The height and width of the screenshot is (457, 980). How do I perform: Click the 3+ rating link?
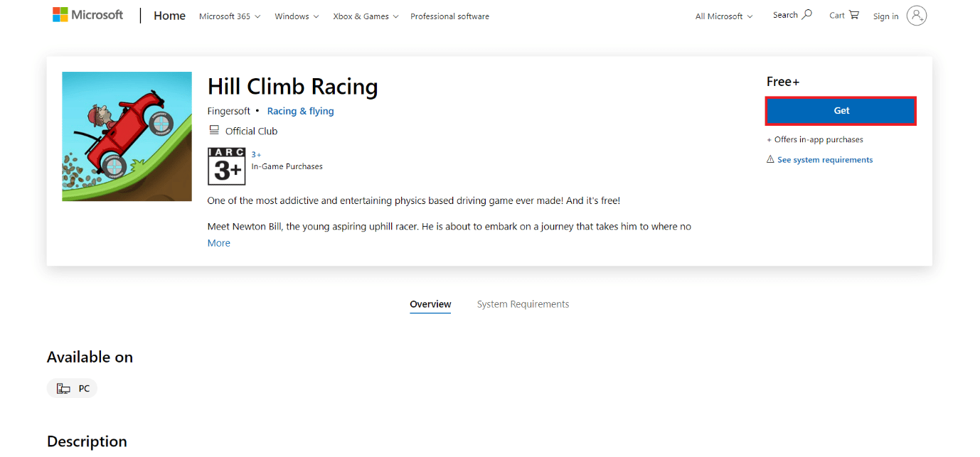[x=256, y=154]
